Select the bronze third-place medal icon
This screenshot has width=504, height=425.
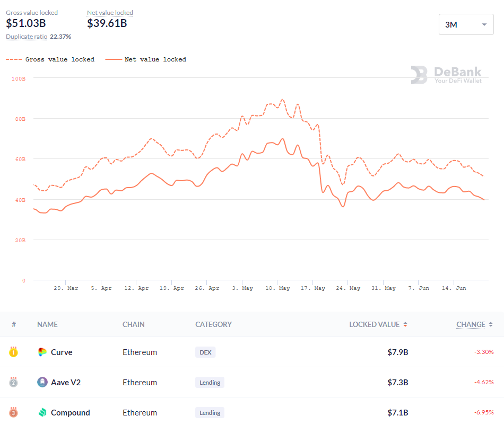14,412
